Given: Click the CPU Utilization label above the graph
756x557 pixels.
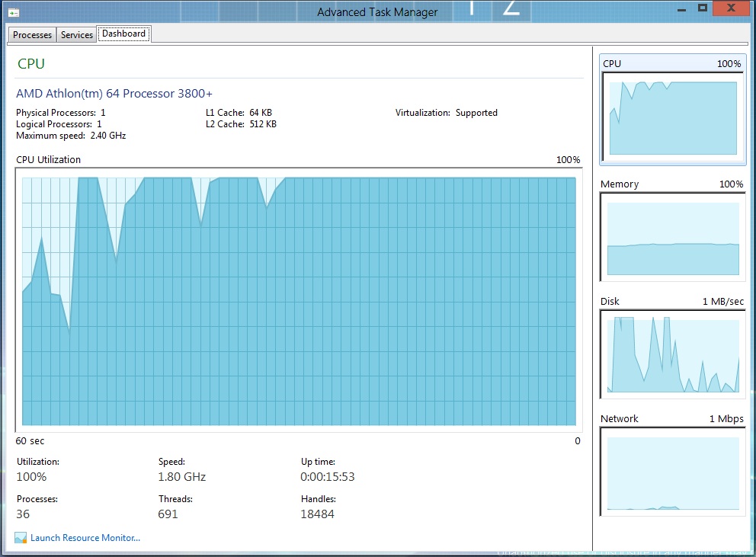Looking at the screenshot, I should click(48, 159).
